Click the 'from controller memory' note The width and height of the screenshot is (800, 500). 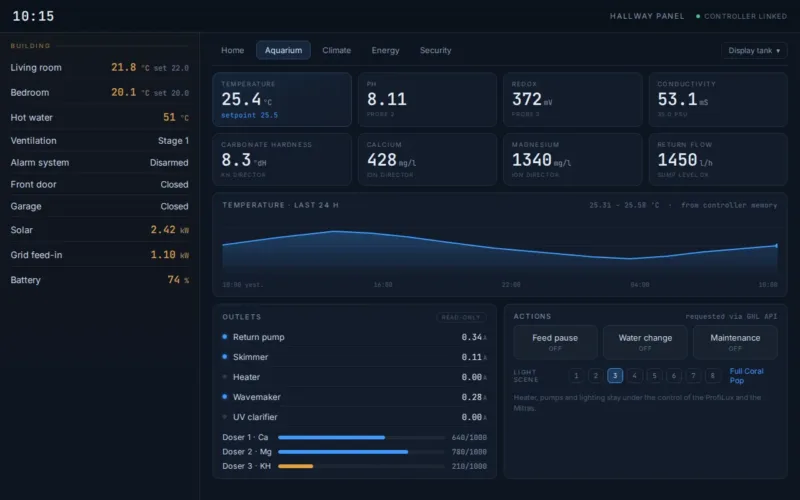tap(729, 205)
